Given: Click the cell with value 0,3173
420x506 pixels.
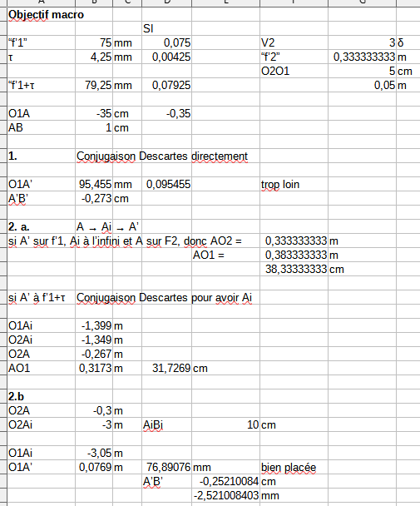Looking at the screenshot, I should click(x=94, y=368).
